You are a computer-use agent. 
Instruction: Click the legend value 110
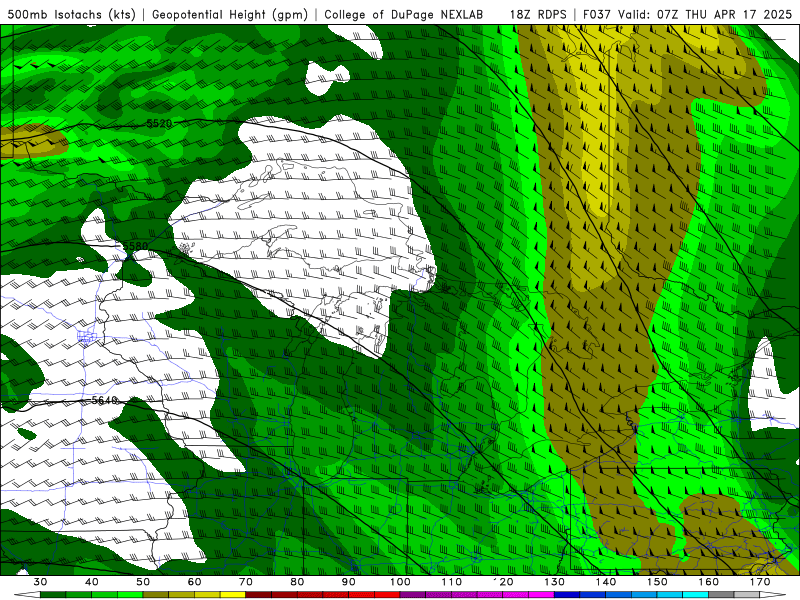click(452, 582)
